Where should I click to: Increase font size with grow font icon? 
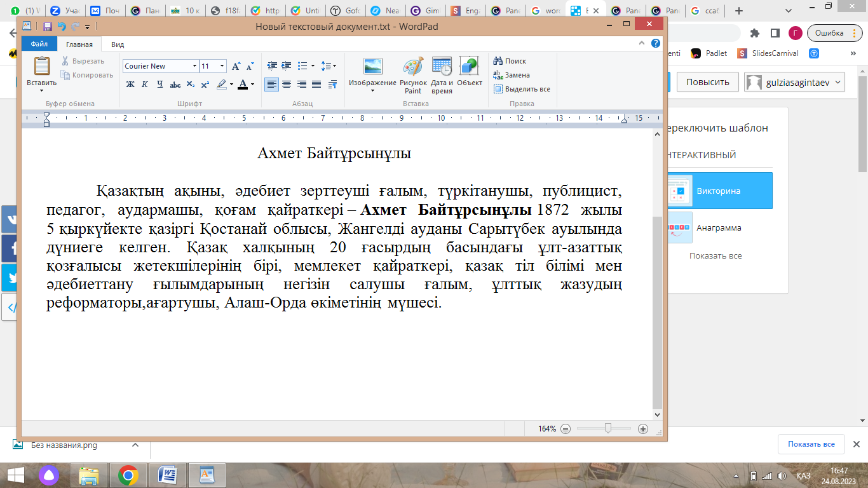236,66
